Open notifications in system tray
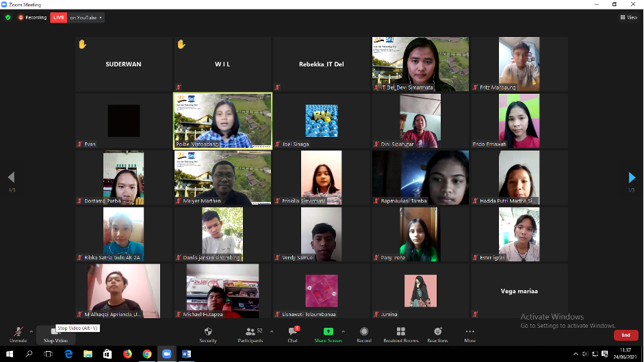 (x=604, y=354)
